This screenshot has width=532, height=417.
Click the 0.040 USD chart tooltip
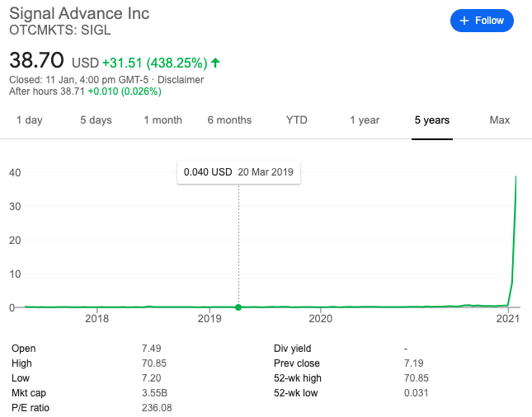coord(238,172)
